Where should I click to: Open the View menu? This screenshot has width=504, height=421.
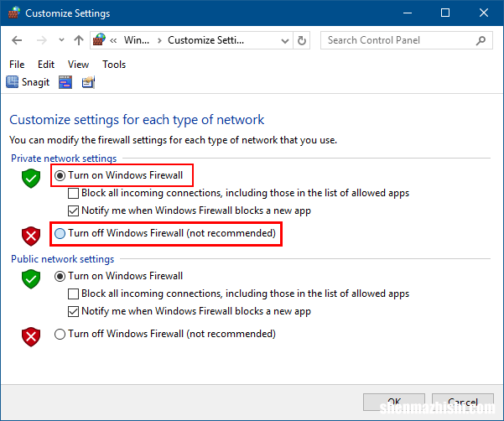coord(78,65)
